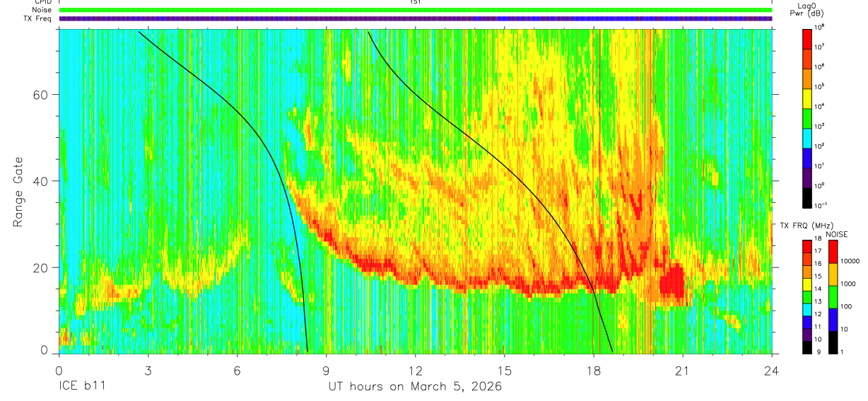Click the 10^3 label on power colorbar
This screenshot has width=868, height=401.
point(819,127)
